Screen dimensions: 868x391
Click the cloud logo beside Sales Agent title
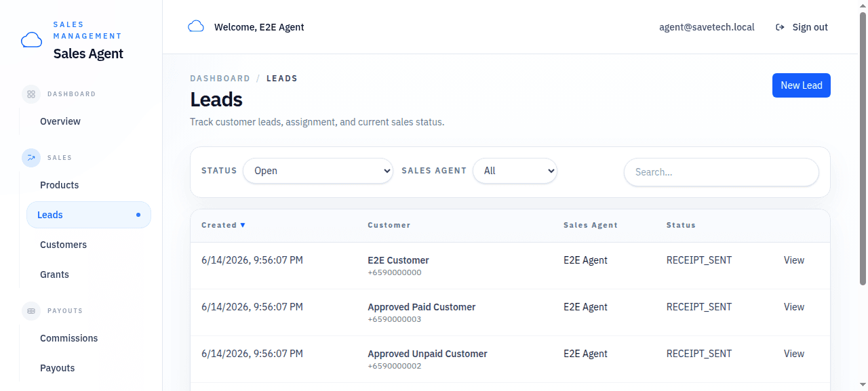pos(32,40)
